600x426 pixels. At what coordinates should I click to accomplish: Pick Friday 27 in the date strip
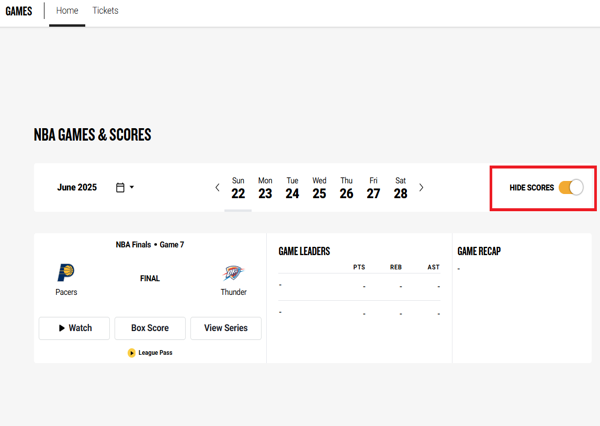coord(373,188)
